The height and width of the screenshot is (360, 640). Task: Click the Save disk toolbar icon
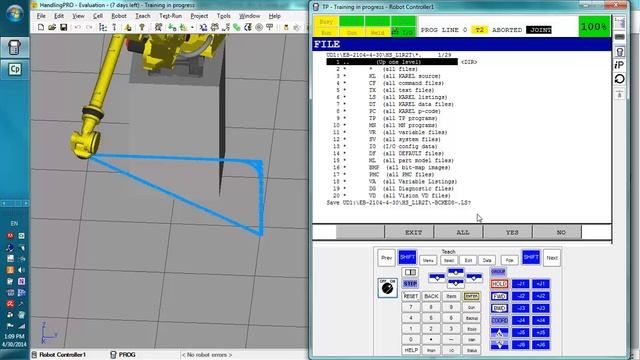pyautogui.click(x=63, y=27)
